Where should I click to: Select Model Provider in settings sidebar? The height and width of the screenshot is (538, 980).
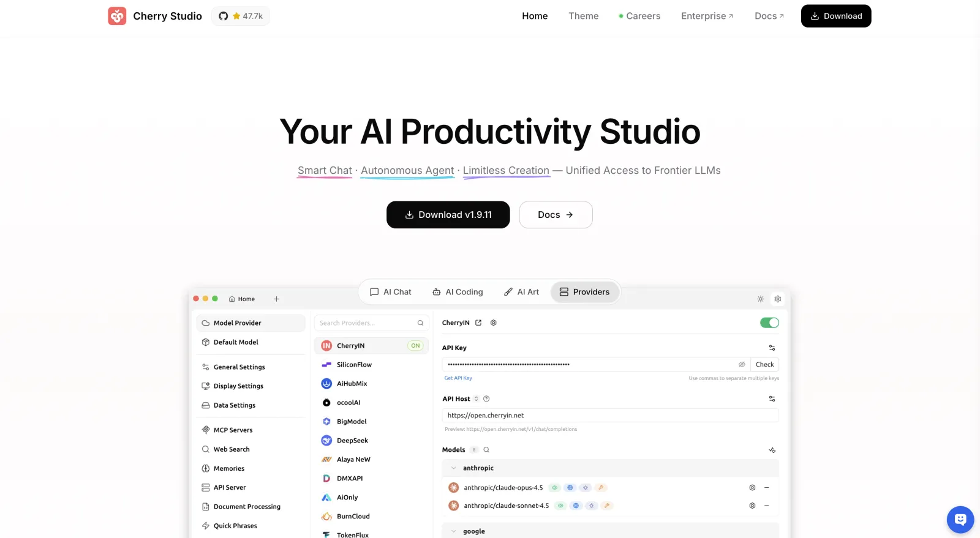pos(251,323)
